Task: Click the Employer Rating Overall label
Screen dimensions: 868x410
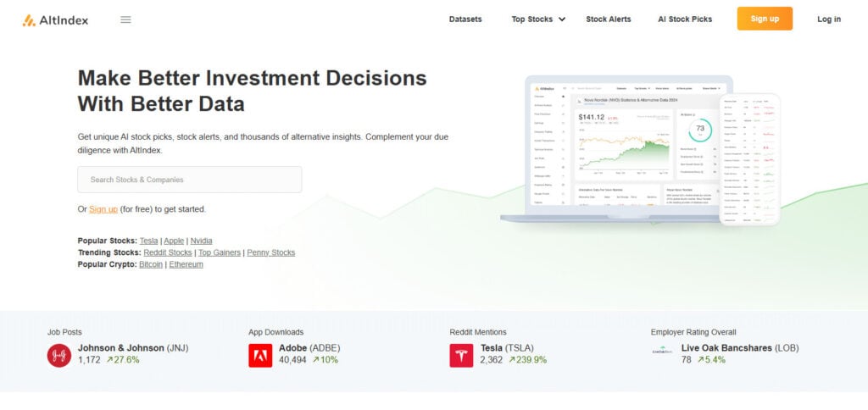Action: pyautogui.click(x=693, y=332)
